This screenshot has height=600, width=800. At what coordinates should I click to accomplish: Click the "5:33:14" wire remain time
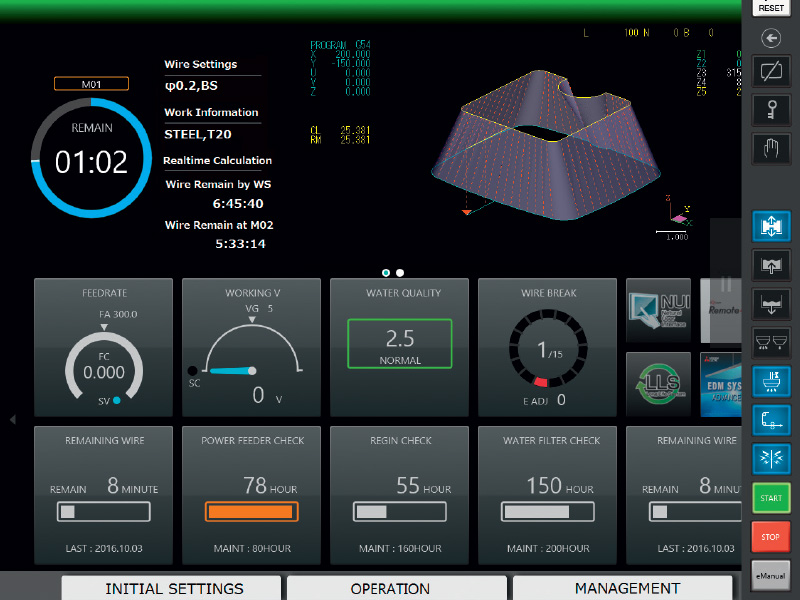(x=240, y=244)
